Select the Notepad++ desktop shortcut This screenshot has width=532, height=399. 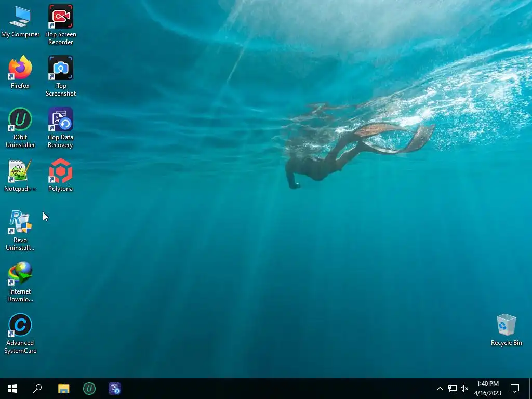click(20, 176)
